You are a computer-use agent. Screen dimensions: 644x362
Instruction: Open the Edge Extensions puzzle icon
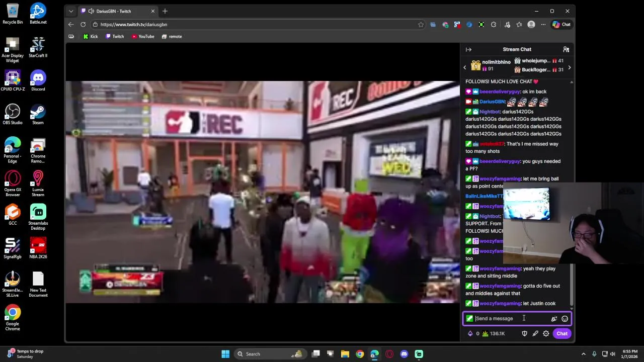tap(494, 24)
